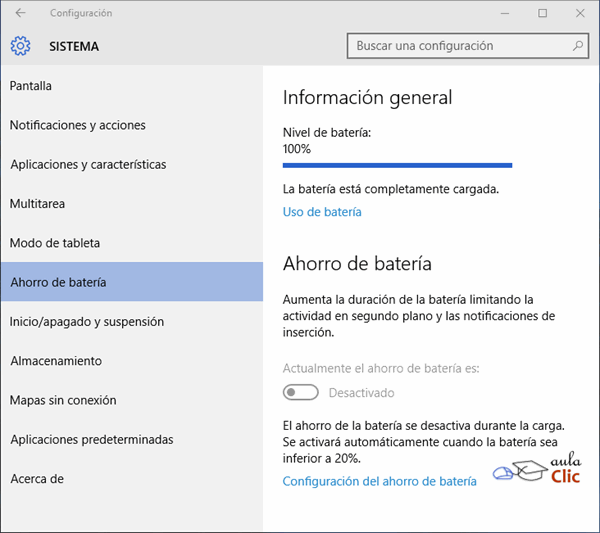Click the back arrow in title bar
Viewport: 600px width, 533px height.
click(x=21, y=13)
